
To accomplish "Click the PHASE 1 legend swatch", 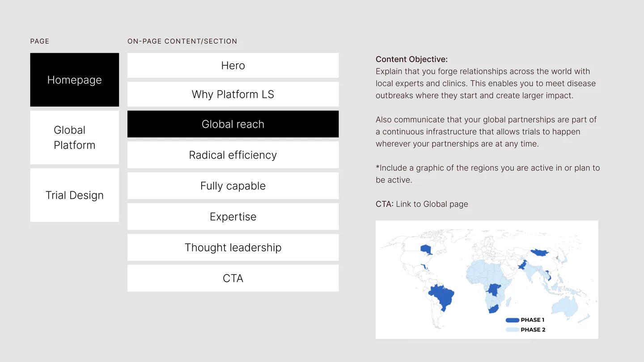I will coord(513,320).
